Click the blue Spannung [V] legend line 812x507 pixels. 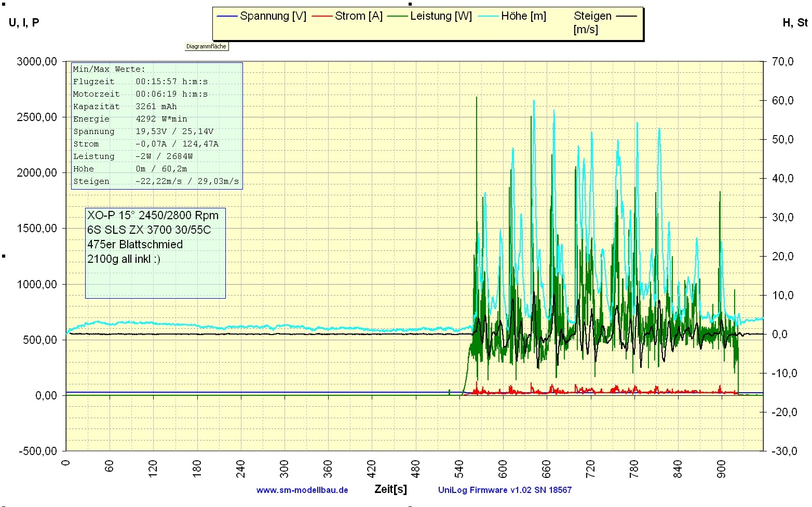pos(227,16)
